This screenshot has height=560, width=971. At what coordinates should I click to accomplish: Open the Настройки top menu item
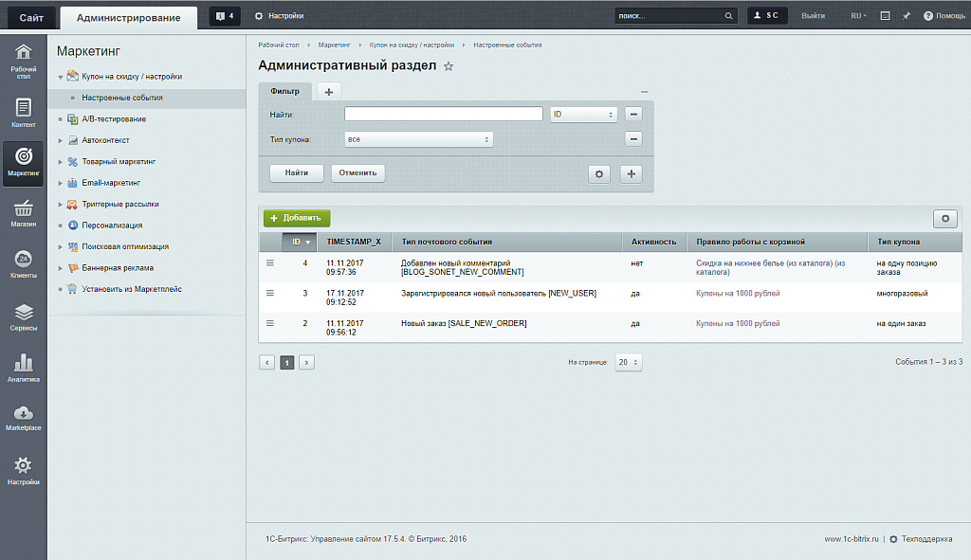279,16
